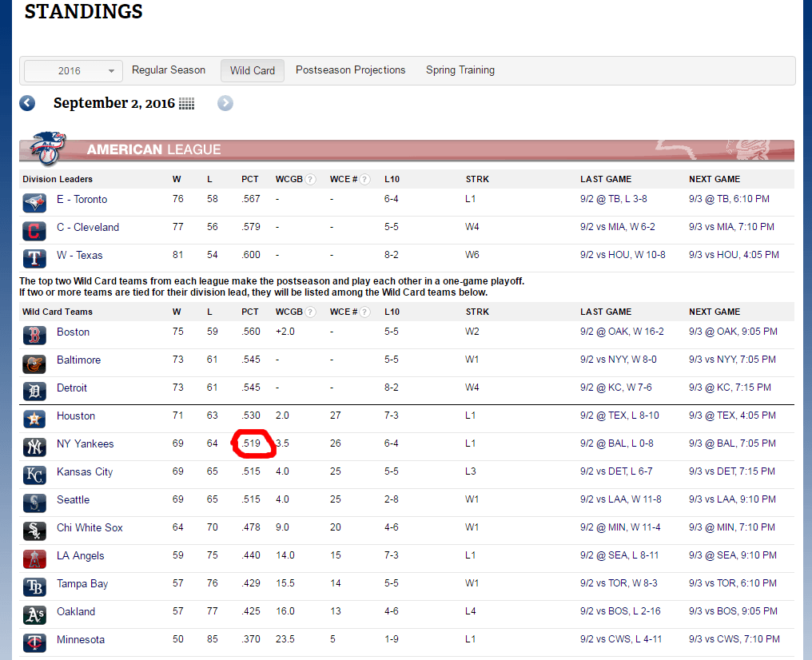Open the Detroit team link

pos(72,388)
